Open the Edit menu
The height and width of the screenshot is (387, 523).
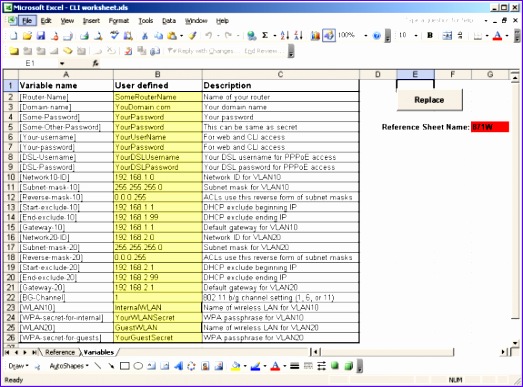[46, 21]
